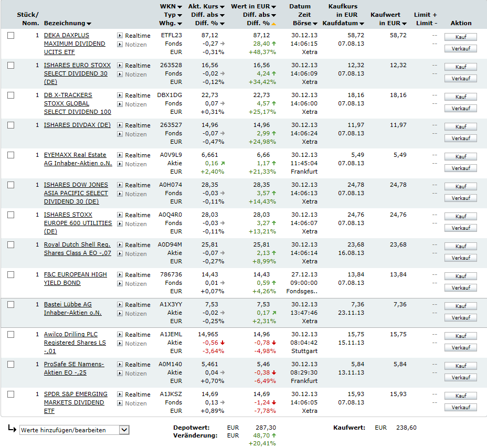
Task: Open Notizen icon for ISHARES EURO STOXX row
Action: [x=120, y=74]
